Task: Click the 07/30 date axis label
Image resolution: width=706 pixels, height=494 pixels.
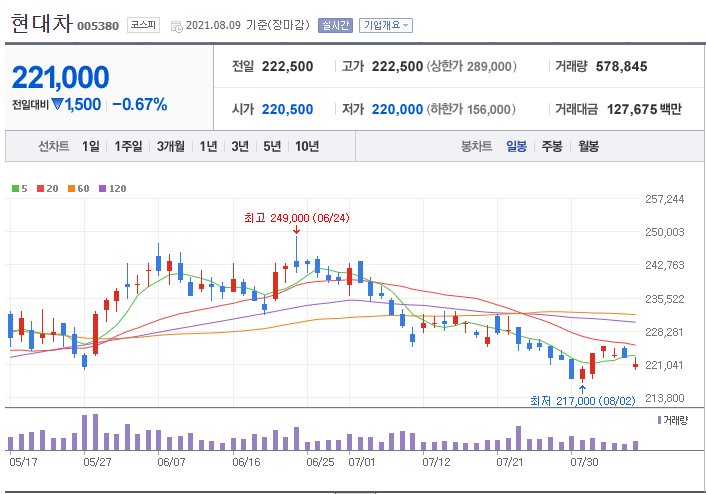Action: click(584, 462)
